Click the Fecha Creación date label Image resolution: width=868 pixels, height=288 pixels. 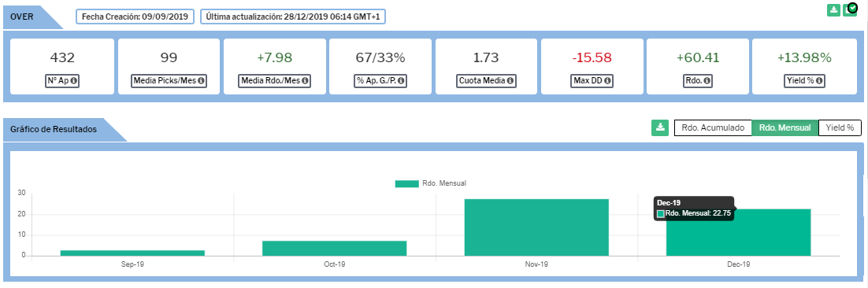135,17
